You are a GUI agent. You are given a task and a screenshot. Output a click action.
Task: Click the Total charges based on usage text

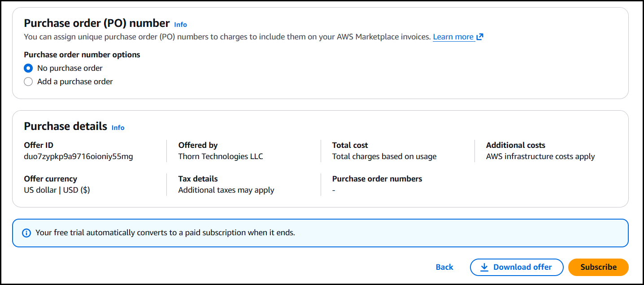384,156
